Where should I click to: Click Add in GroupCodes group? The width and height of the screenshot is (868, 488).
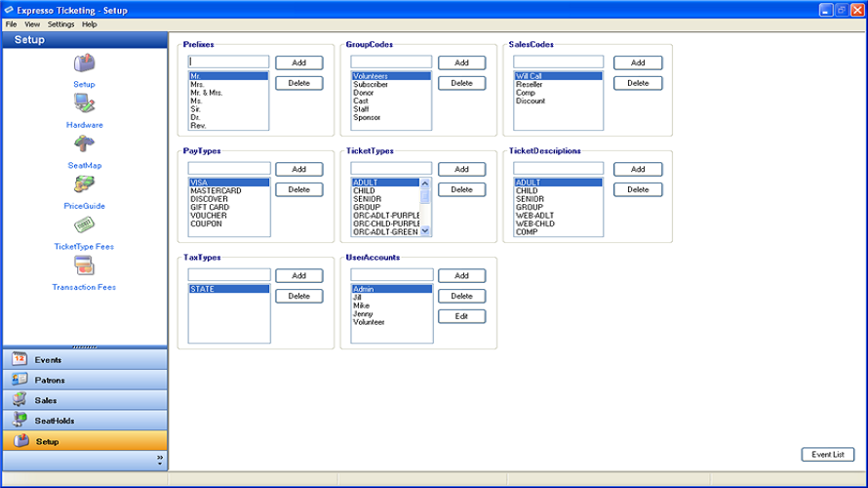(x=461, y=62)
